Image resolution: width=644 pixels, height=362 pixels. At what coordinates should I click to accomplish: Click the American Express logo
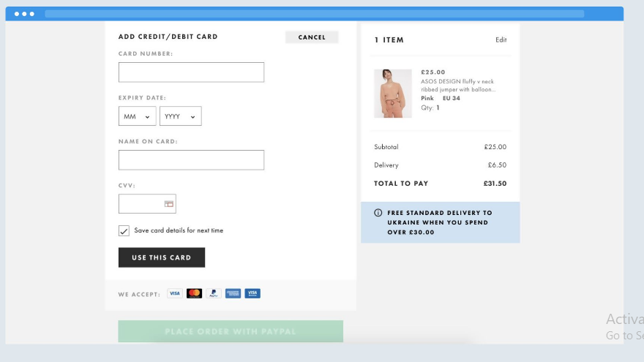(x=233, y=293)
